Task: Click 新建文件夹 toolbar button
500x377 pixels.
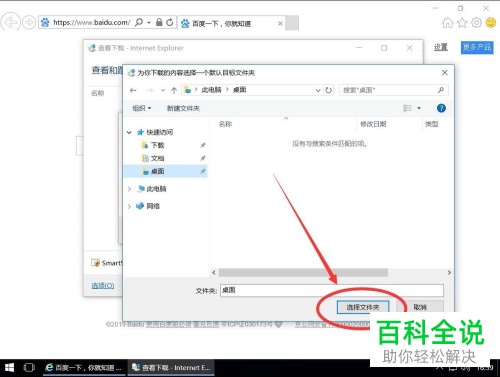Action: coord(183,108)
